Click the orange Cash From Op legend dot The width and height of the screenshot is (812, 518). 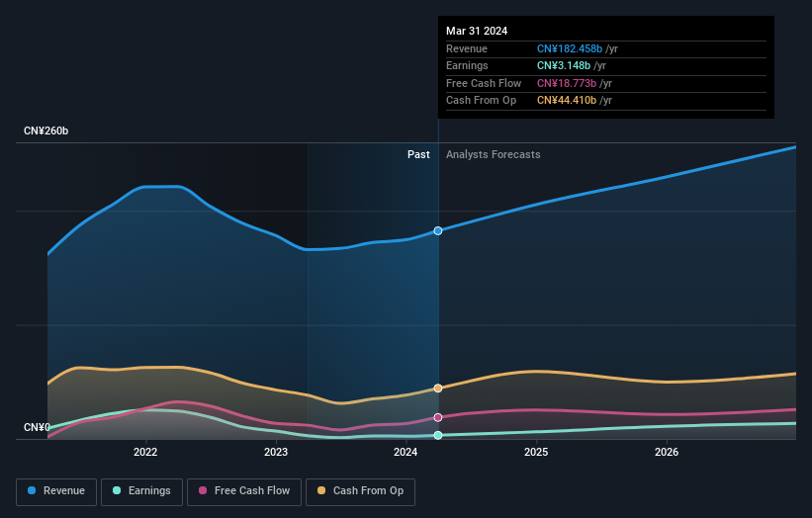321,490
